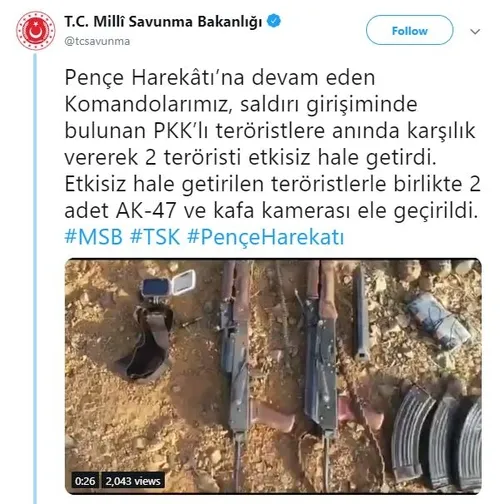
Task: Open the #PençeHarekatı hashtag
Action: click(x=266, y=238)
